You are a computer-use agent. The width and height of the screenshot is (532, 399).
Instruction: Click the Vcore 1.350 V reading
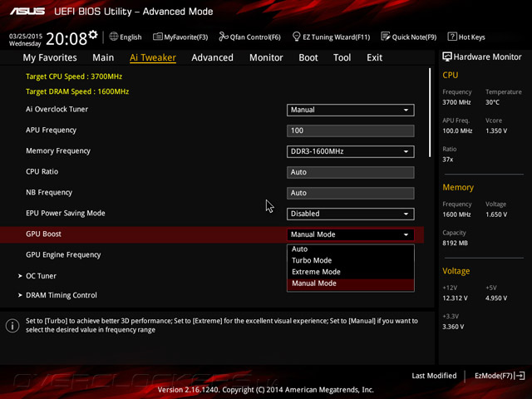(x=496, y=131)
